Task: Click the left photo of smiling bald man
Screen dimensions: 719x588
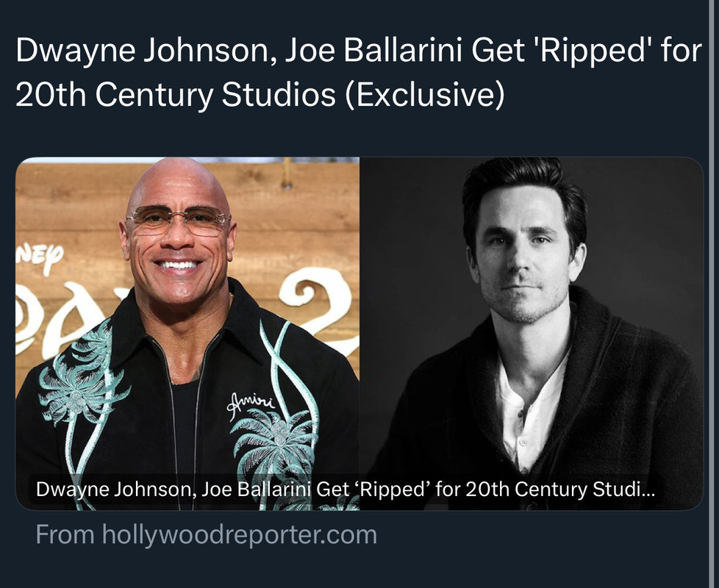Action: point(187,334)
